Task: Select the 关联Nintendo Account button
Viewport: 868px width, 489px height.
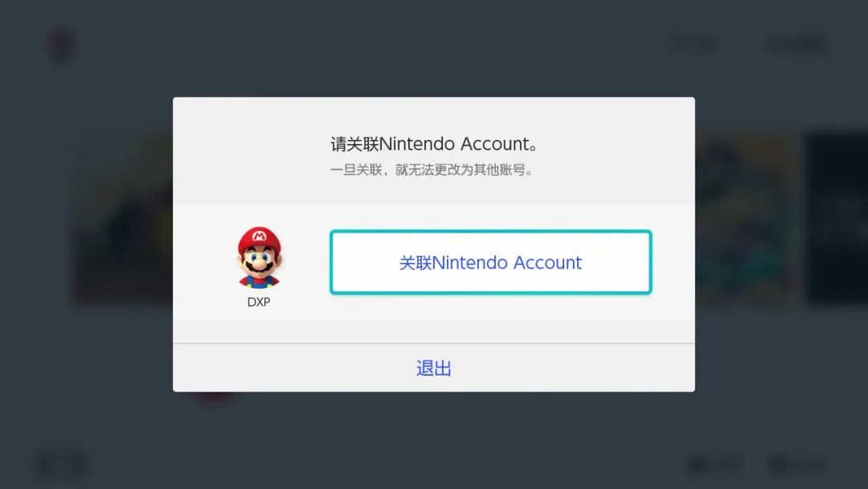Action: (x=490, y=262)
